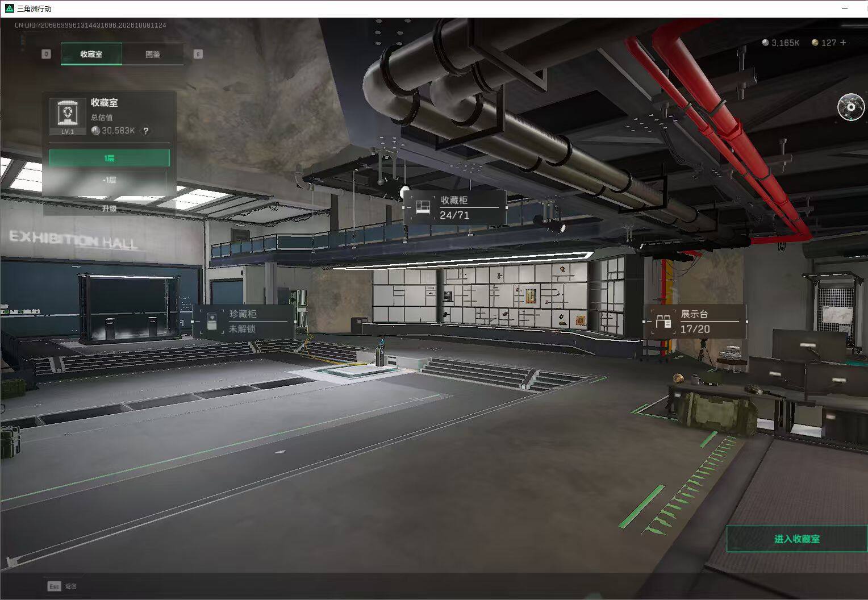Click the E key hint icon

(x=198, y=54)
